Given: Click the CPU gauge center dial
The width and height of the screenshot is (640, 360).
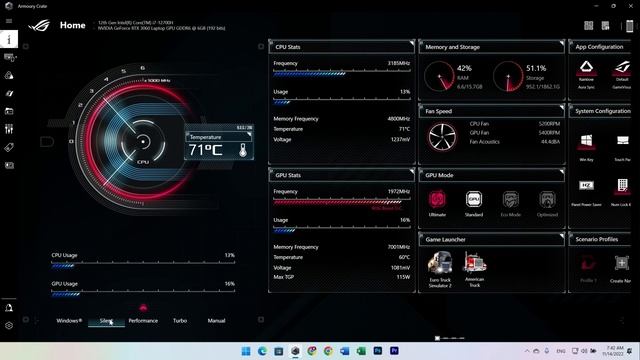Looking at the screenshot, I should point(143,142).
